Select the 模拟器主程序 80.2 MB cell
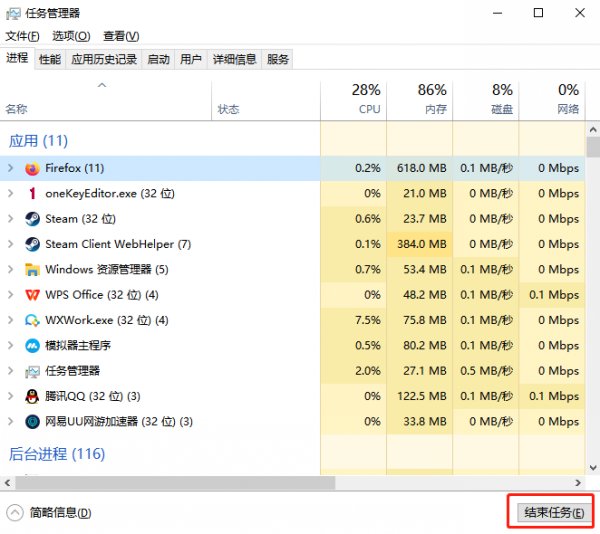Screen dimensions: 600x534 point(419,345)
